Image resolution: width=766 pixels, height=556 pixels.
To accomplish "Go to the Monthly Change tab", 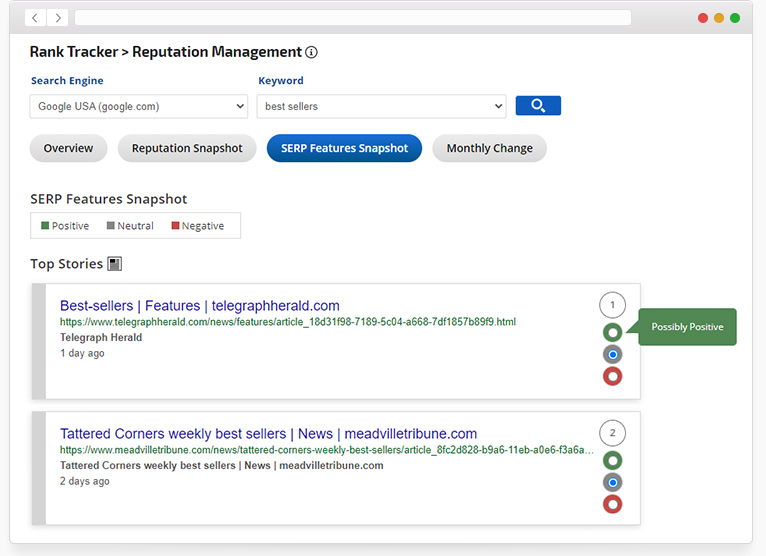I will (489, 148).
